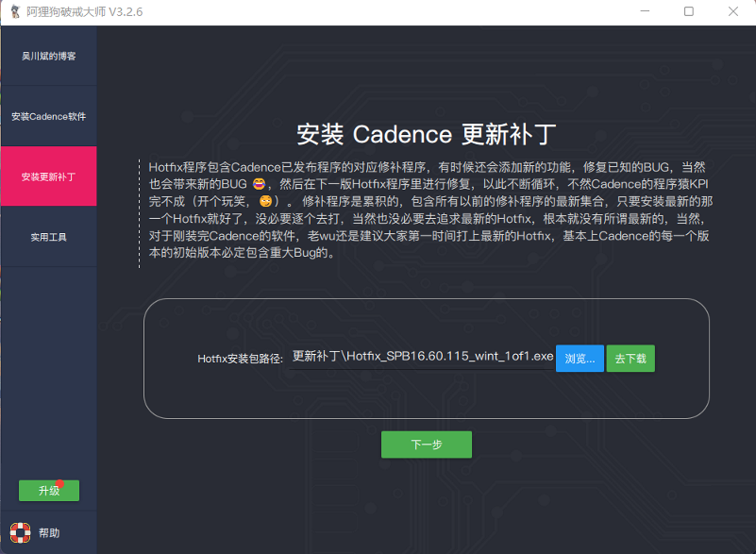
Task: Click the red notification dot on 升级
Action: (59, 483)
